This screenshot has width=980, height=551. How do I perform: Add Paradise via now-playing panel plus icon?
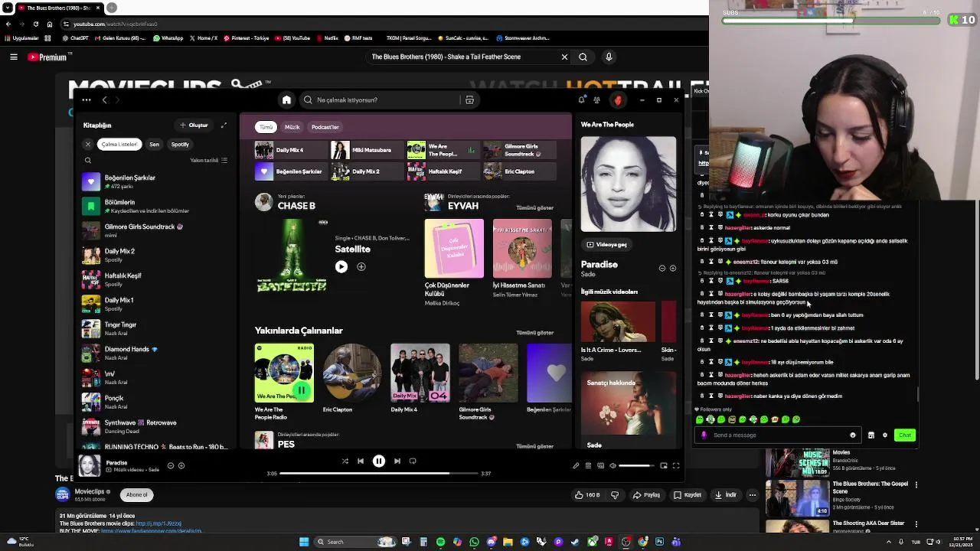pyautogui.click(x=673, y=269)
